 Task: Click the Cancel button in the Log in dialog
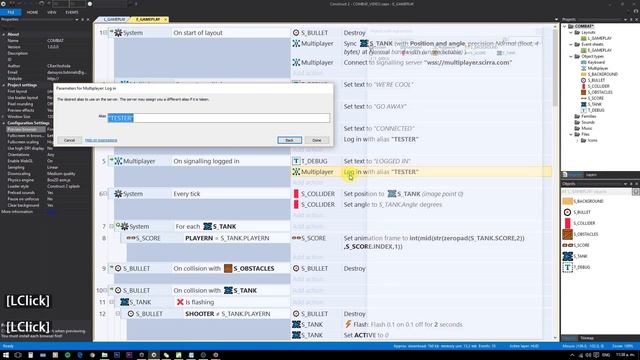[x=69, y=140]
